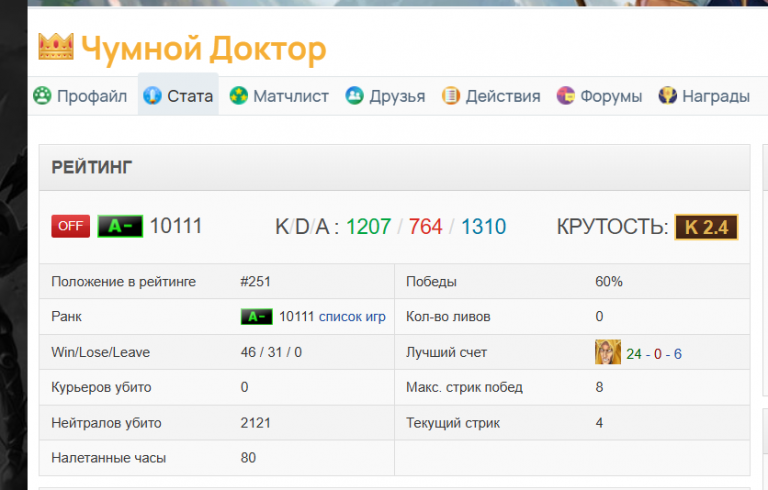Screen dimensions: 768x490
Task: Click the Форумы chat bubble icon
Action: tap(566, 95)
